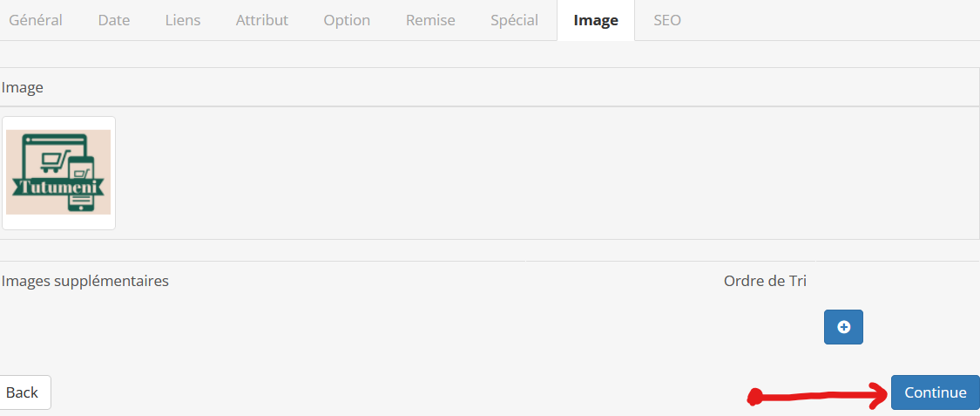This screenshot has height=416, width=980.
Task: Click the Tutumeni product image thumbnail
Action: [x=58, y=173]
